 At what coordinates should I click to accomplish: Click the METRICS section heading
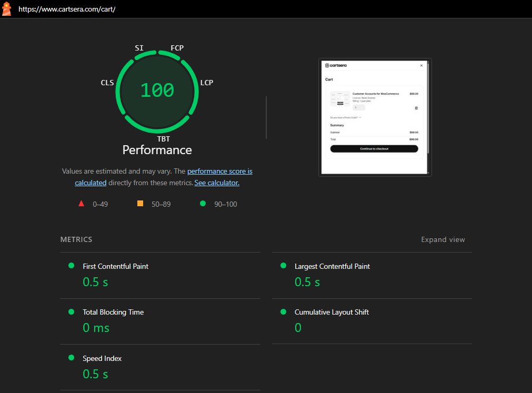[x=76, y=239]
